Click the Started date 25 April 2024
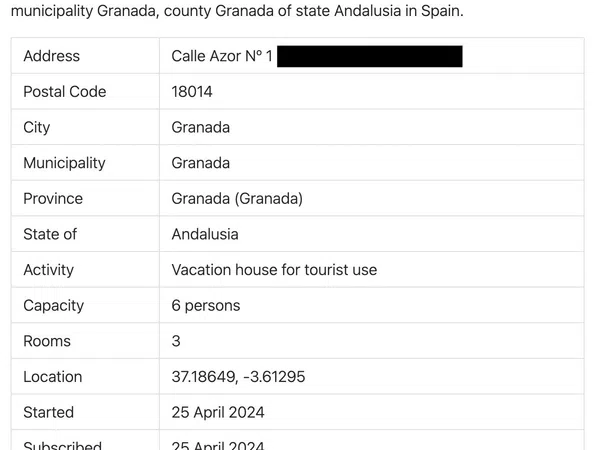The height and width of the screenshot is (450, 600). [218, 412]
